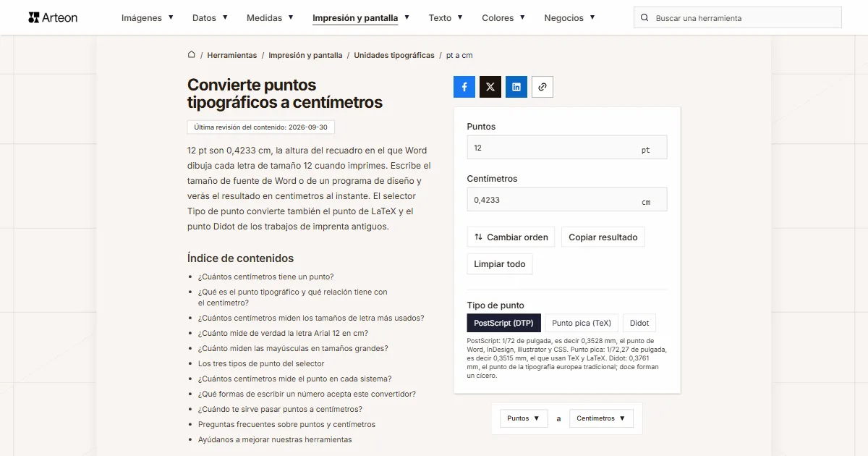Screen dimensions: 868x456
Task: Click the Índice de contenidos heading
Action: pos(240,258)
